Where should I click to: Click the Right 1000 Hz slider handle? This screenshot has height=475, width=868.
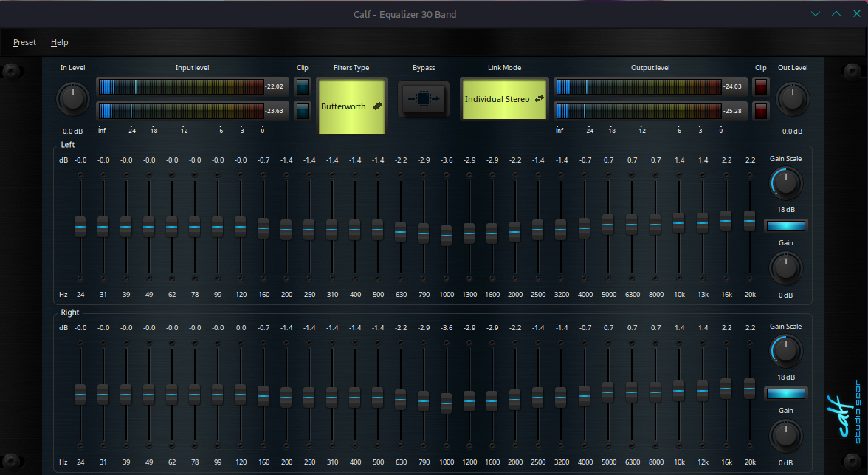pyautogui.click(x=446, y=403)
